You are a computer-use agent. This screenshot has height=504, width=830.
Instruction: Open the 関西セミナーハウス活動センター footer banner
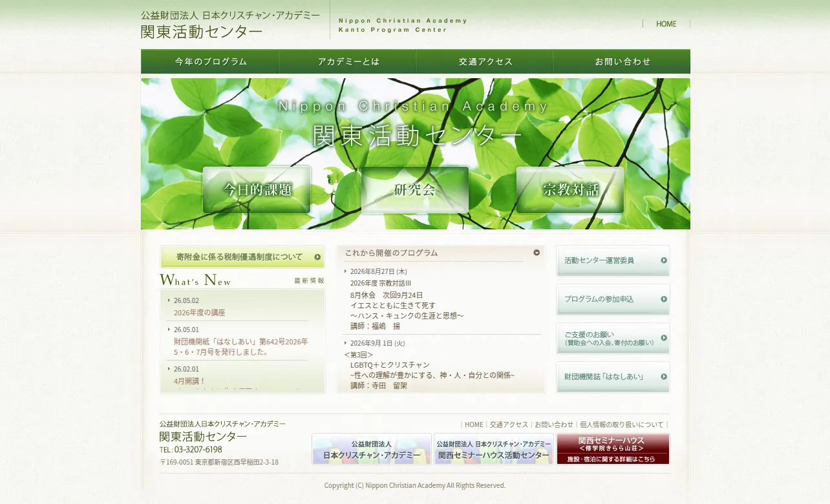tap(494, 449)
